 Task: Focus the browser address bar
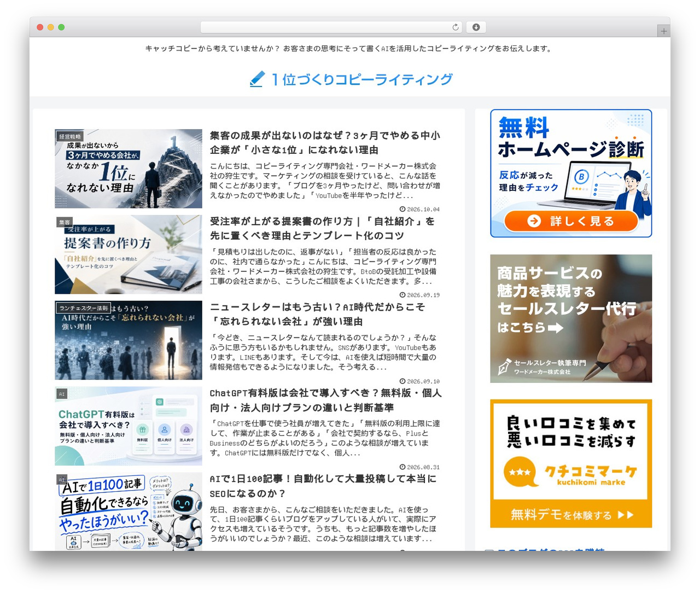[331, 27]
